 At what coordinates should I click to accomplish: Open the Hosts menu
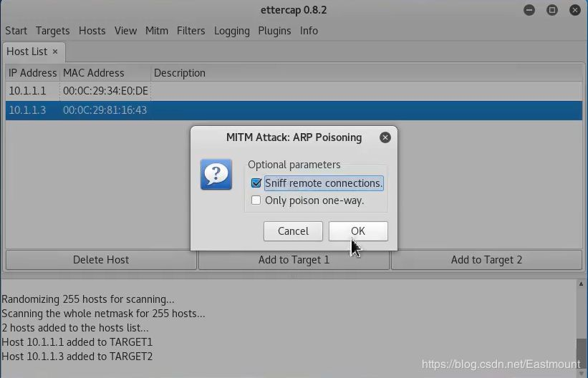tap(92, 31)
